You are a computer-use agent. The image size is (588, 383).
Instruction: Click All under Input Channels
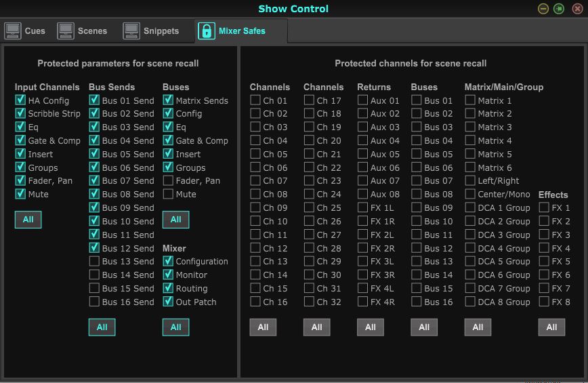[x=28, y=220]
